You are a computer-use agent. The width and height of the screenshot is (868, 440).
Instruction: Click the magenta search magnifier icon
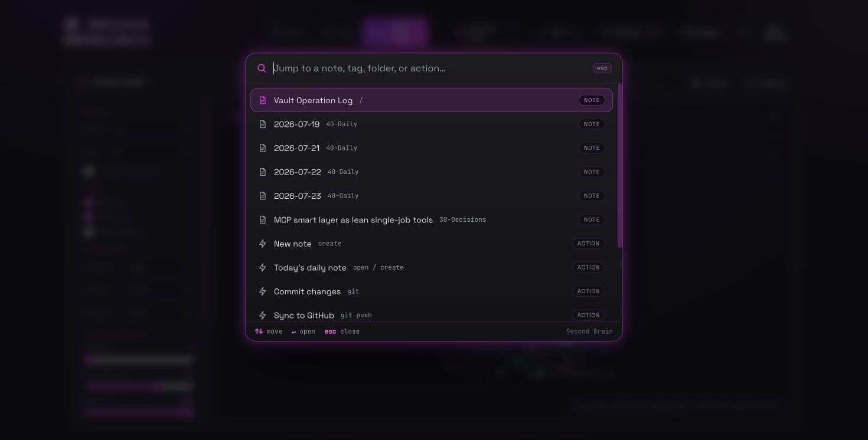262,68
